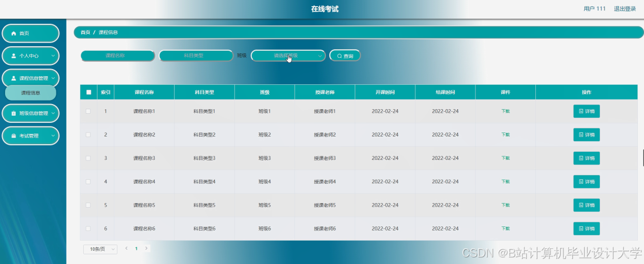Go to previous page arrow in pagination

tap(126, 248)
